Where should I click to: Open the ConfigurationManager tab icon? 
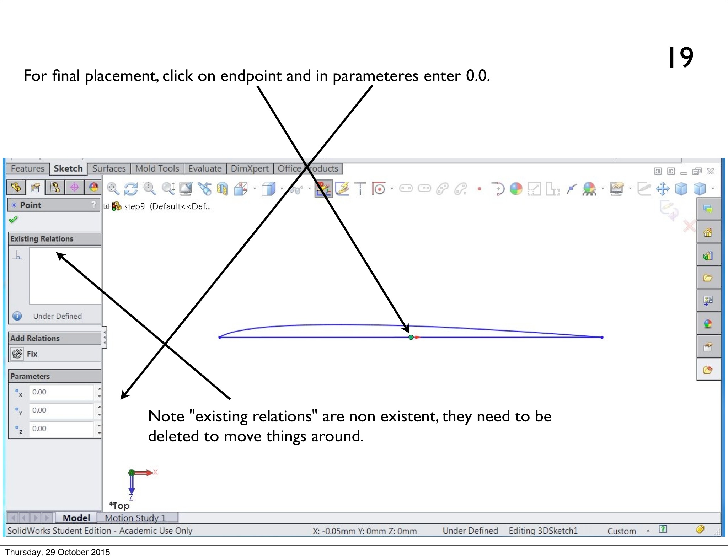(x=55, y=187)
